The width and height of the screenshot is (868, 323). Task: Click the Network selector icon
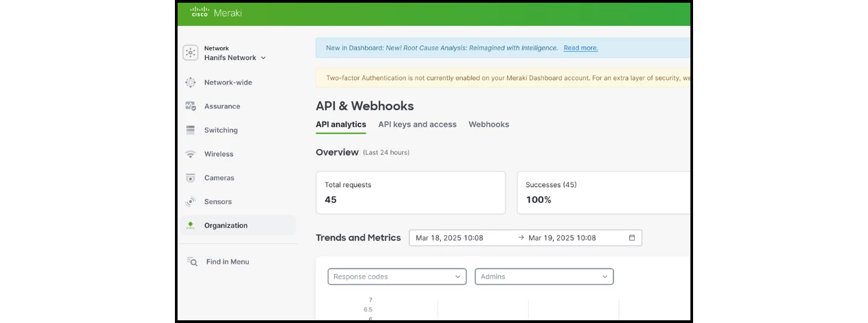pos(190,53)
